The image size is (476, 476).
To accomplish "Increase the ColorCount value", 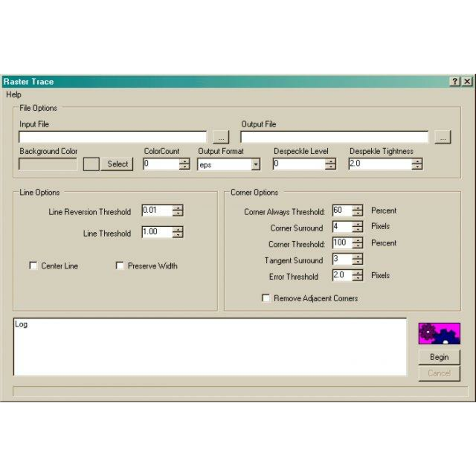I will click(184, 161).
